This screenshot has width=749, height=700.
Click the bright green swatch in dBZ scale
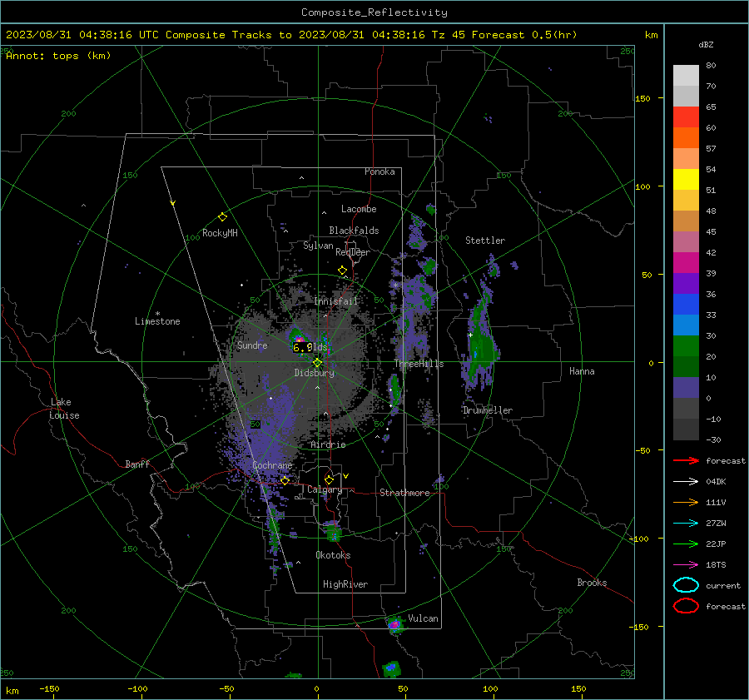pos(686,346)
